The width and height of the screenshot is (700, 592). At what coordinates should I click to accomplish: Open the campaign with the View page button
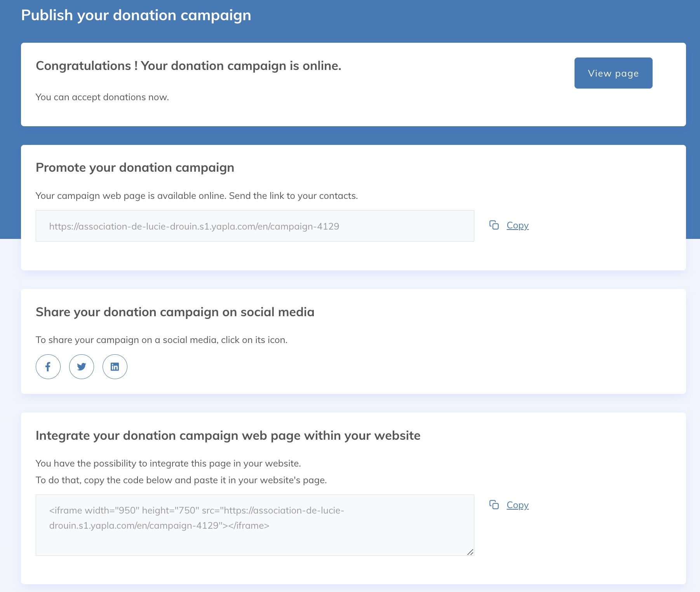pyautogui.click(x=613, y=73)
